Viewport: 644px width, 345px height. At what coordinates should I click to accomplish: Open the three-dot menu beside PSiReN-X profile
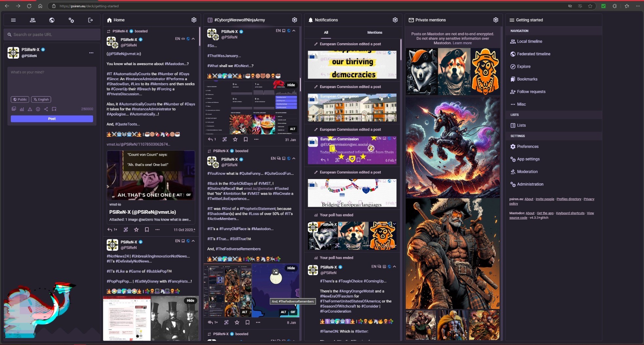91,53
